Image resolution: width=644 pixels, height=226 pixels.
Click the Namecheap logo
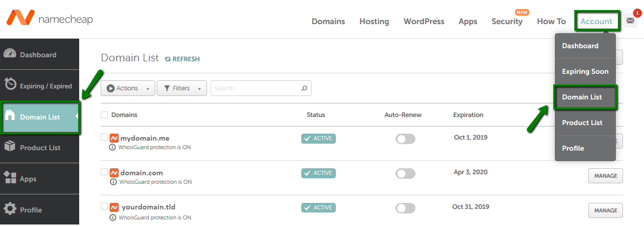[49, 19]
